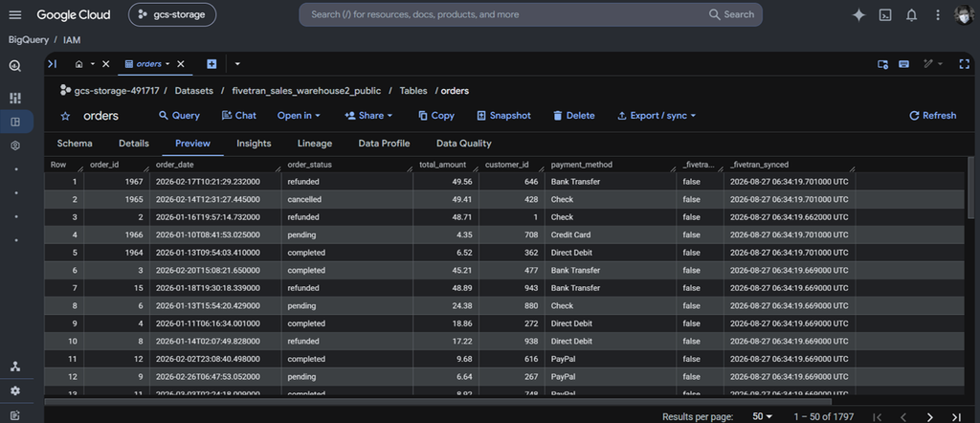
Task: Open the user account avatar
Action: click(x=964, y=15)
